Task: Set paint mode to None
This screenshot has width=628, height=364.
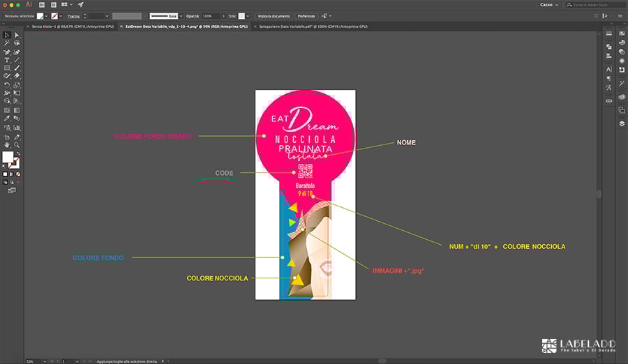Action: click(18, 174)
